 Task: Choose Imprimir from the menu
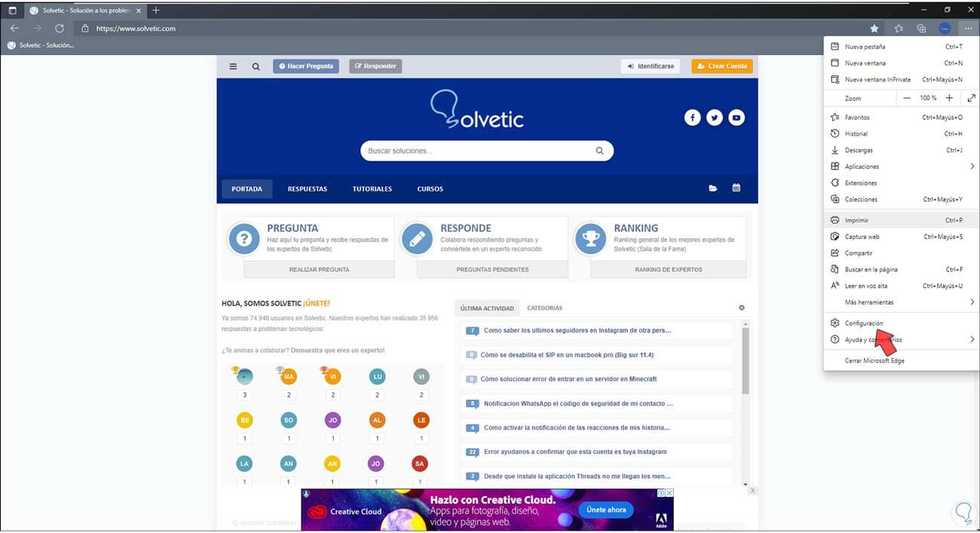coord(902,221)
